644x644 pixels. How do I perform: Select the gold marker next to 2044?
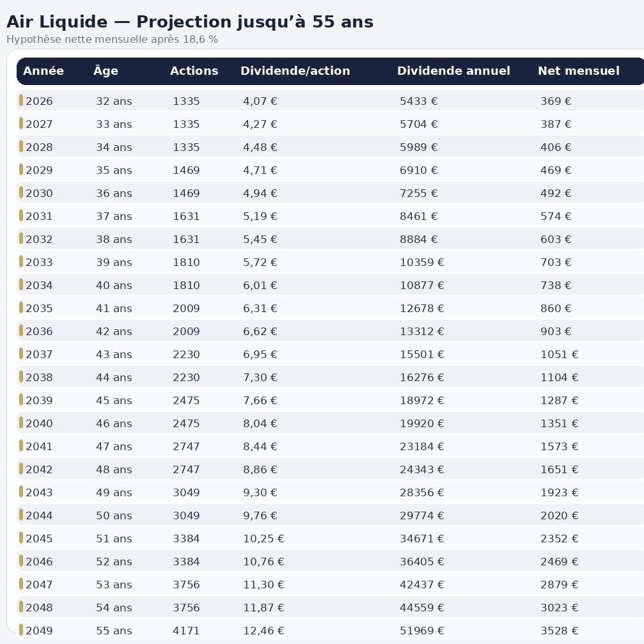[x=21, y=515]
